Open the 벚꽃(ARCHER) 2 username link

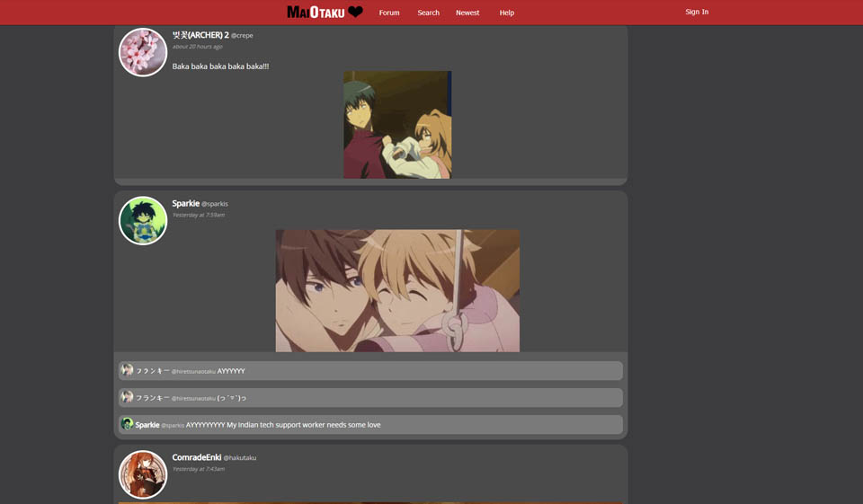coord(200,35)
